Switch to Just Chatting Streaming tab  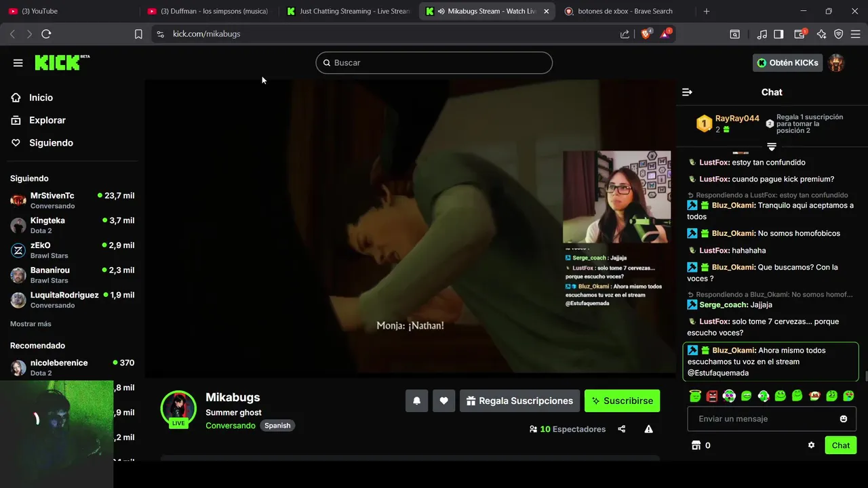pyautogui.click(x=349, y=12)
